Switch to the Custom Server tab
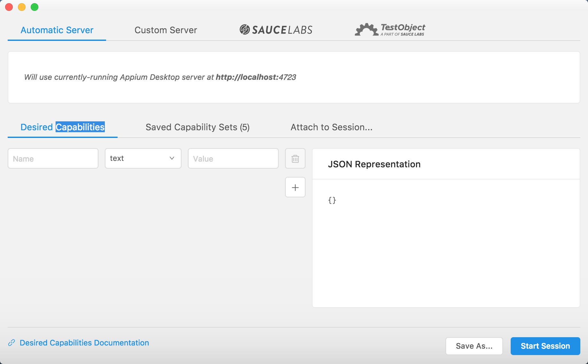 click(x=166, y=30)
